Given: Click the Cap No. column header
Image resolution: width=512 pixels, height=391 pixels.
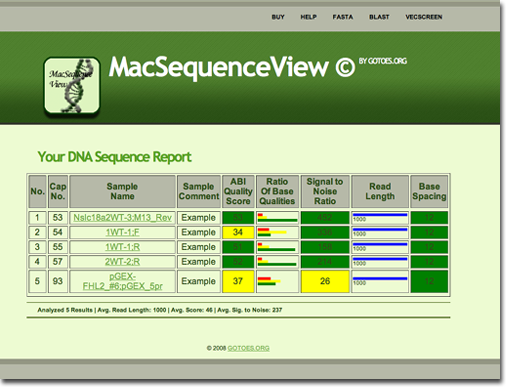Looking at the screenshot, I should 58,191.
